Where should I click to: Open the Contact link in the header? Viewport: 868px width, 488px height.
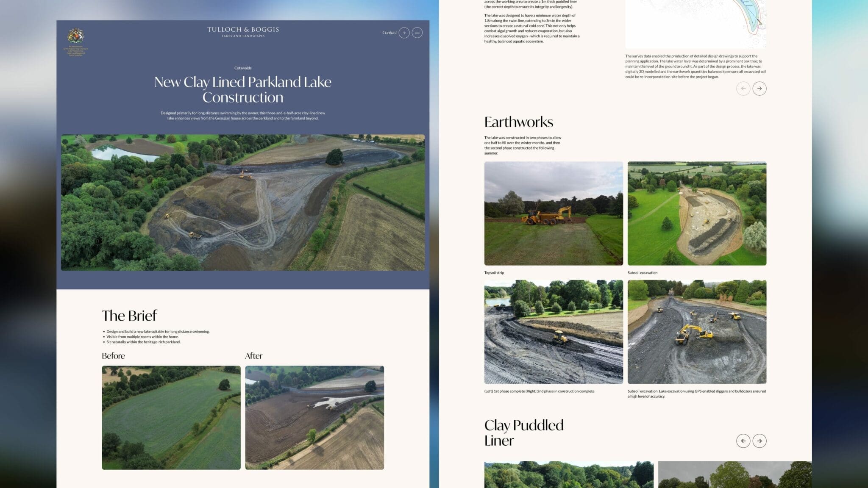(x=389, y=33)
